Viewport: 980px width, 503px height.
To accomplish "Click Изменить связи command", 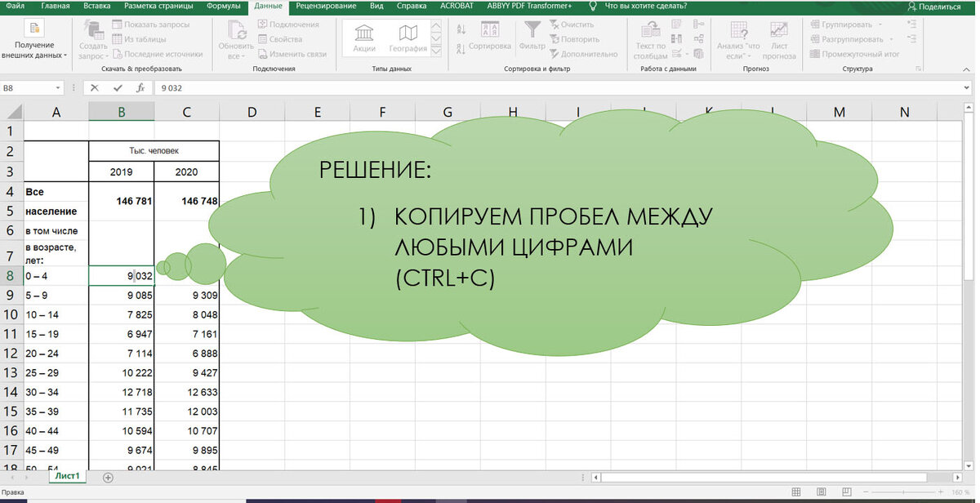I will [292, 54].
